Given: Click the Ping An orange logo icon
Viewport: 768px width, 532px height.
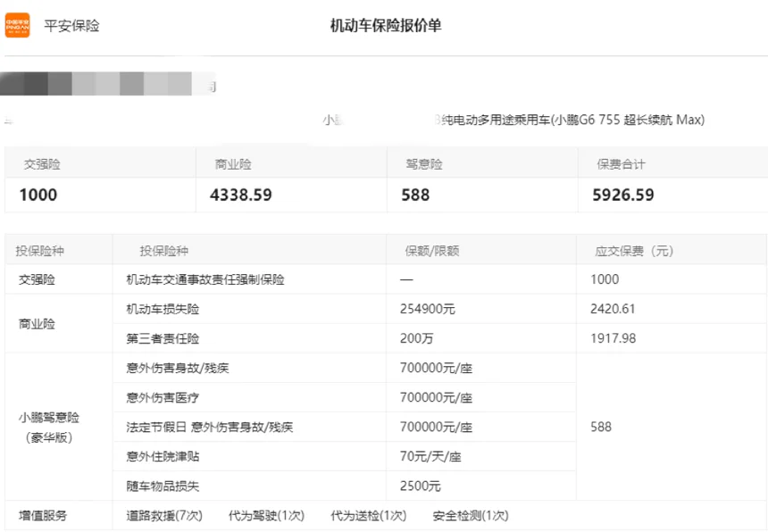Looking at the screenshot, I should (x=17, y=26).
